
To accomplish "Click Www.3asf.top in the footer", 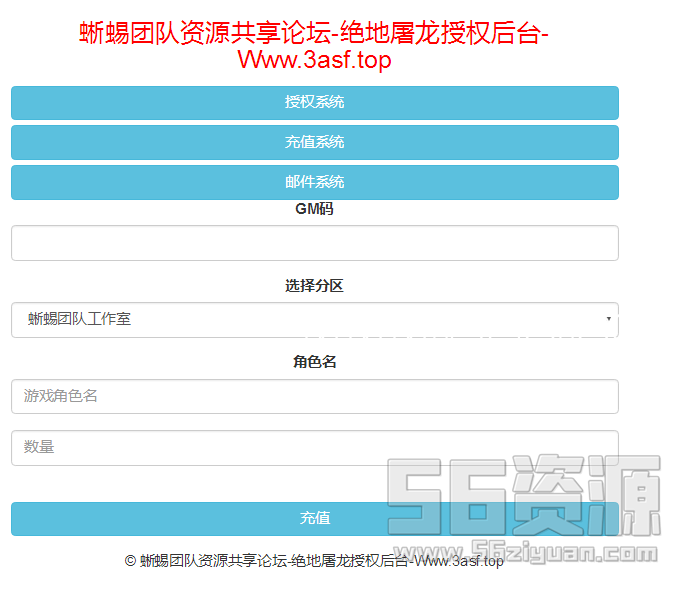I will pyautogui.click(x=459, y=561).
